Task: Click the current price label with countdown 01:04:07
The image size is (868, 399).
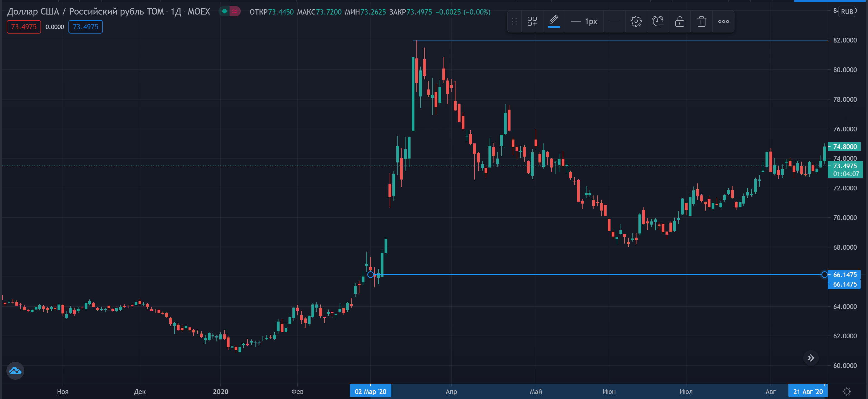Action: (x=845, y=170)
